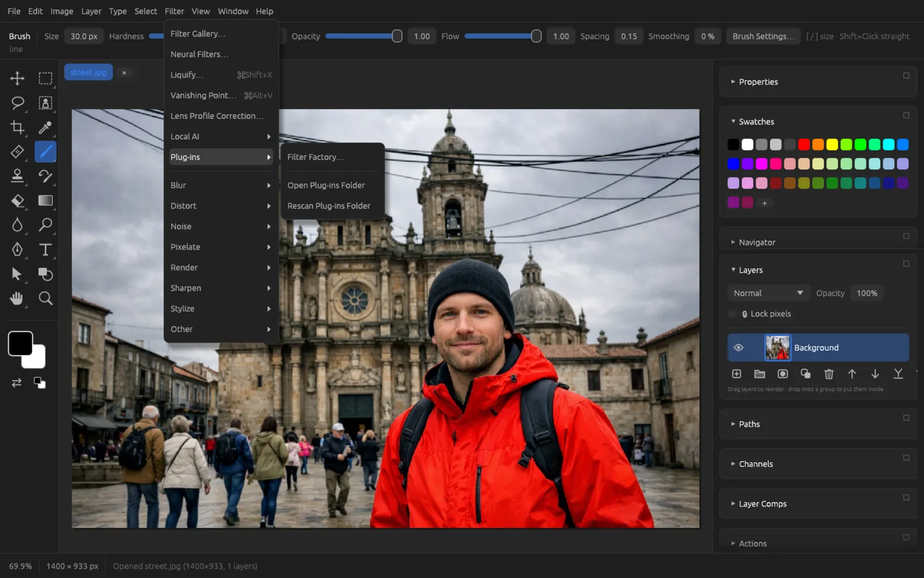Select the Lasso tool
This screenshot has width=924, height=578.
coord(17,103)
